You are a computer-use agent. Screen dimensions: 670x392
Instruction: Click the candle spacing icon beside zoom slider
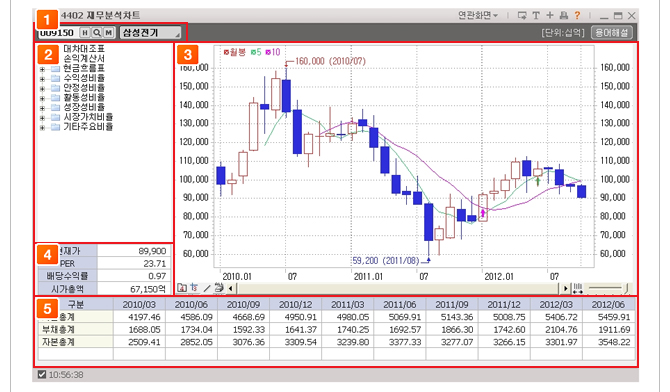click(x=577, y=288)
